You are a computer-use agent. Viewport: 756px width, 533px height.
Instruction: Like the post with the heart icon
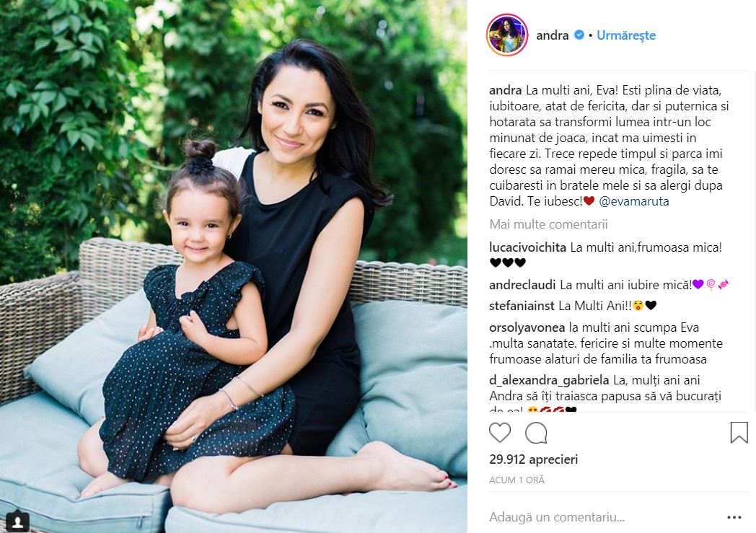click(499, 432)
